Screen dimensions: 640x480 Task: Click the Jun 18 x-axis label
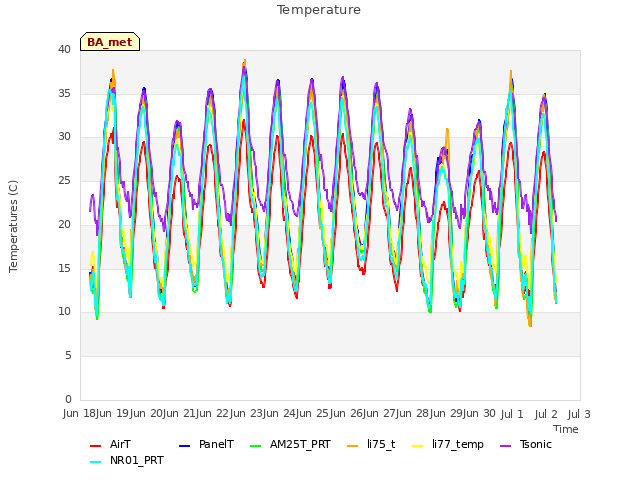pos(80,414)
